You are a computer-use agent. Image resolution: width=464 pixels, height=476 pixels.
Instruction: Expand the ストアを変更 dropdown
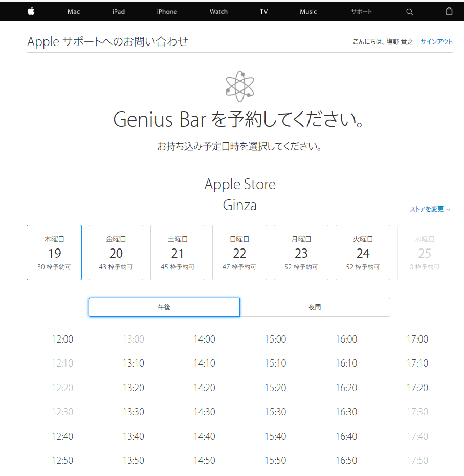(x=430, y=209)
